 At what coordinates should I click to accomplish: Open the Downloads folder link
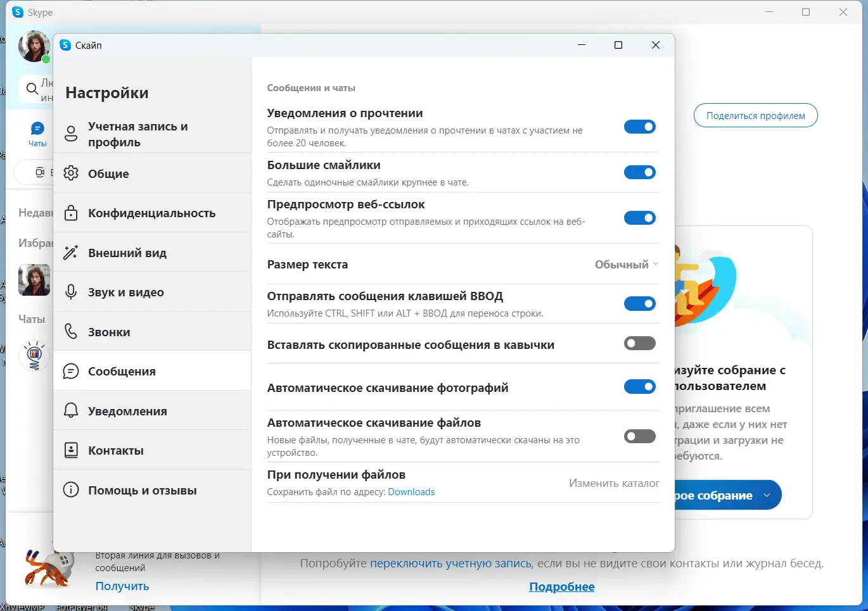[x=411, y=491]
